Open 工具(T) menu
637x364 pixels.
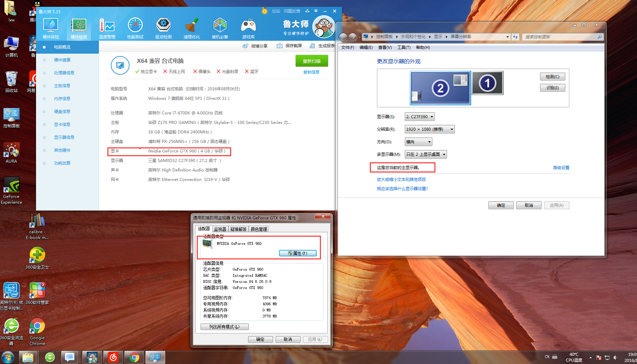click(x=404, y=48)
